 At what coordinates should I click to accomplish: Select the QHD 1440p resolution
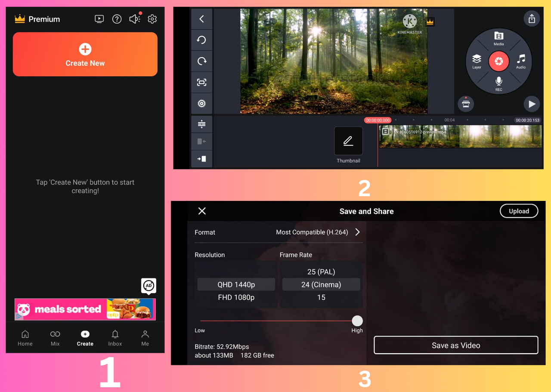point(236,284)
